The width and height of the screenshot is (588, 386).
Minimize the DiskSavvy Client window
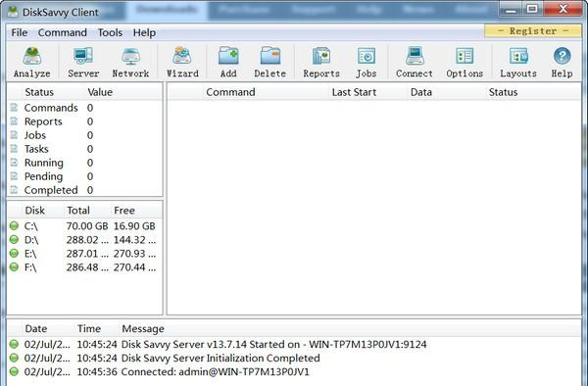(511, 10)
